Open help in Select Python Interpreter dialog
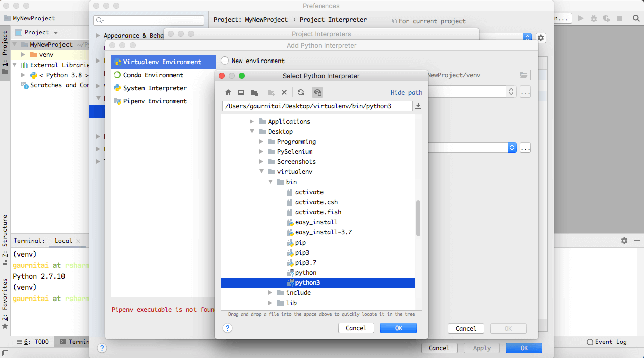 click(x=227, y=328)
